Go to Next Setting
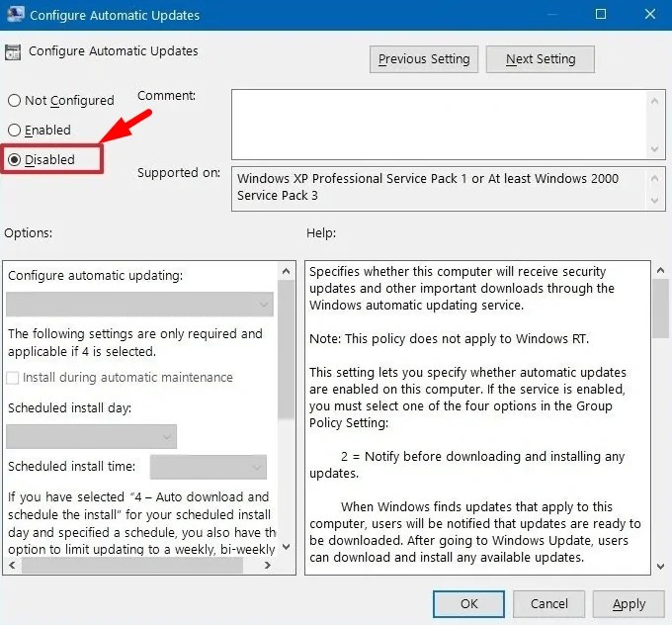This screenshot has width=672, height=625. [541, 59]
